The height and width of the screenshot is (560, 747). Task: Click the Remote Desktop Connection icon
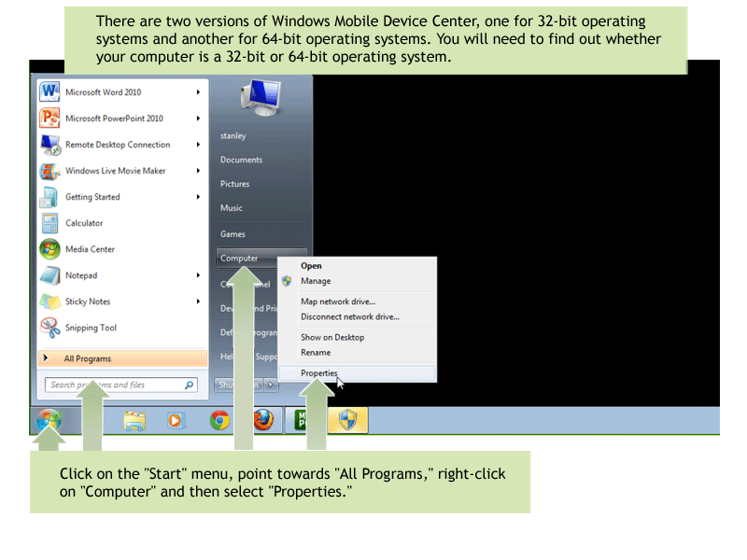pos(50,144)
